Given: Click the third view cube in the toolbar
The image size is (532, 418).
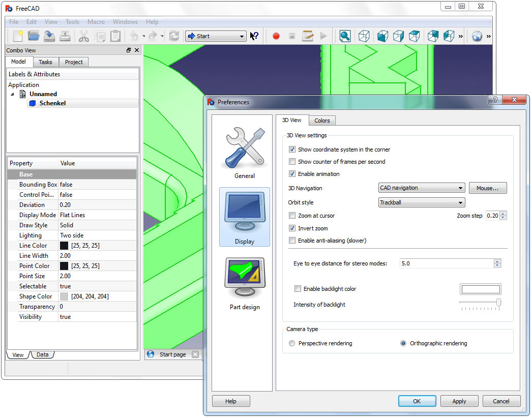Looking at the screenshot, I should [x=398, y=36].
